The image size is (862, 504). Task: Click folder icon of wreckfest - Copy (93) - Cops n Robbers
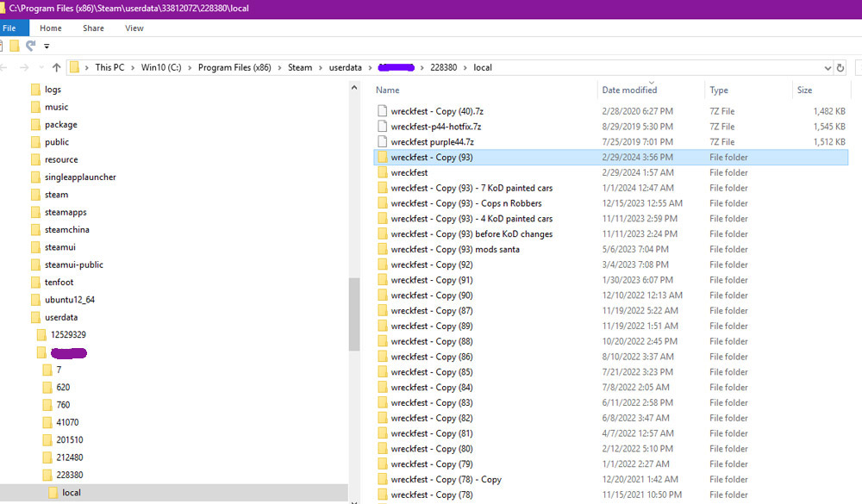382,203
